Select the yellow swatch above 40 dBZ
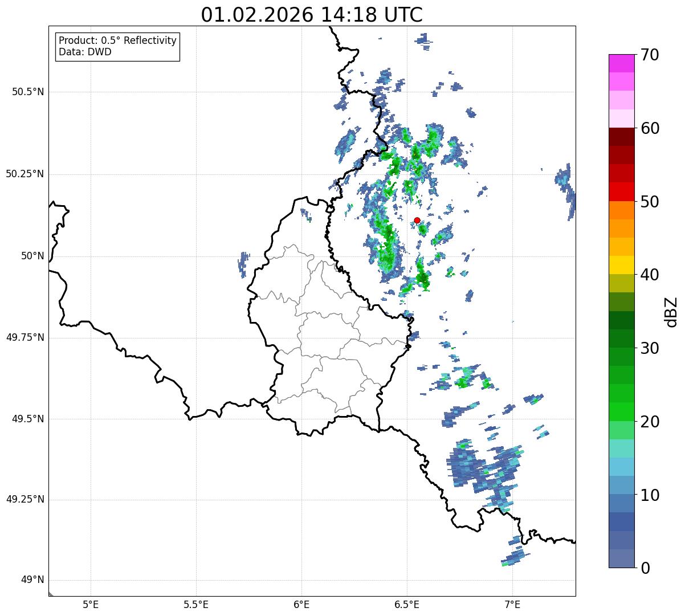The height and width of the screenshot is (616, 685). pyautogui.click(x=622, y=265)
